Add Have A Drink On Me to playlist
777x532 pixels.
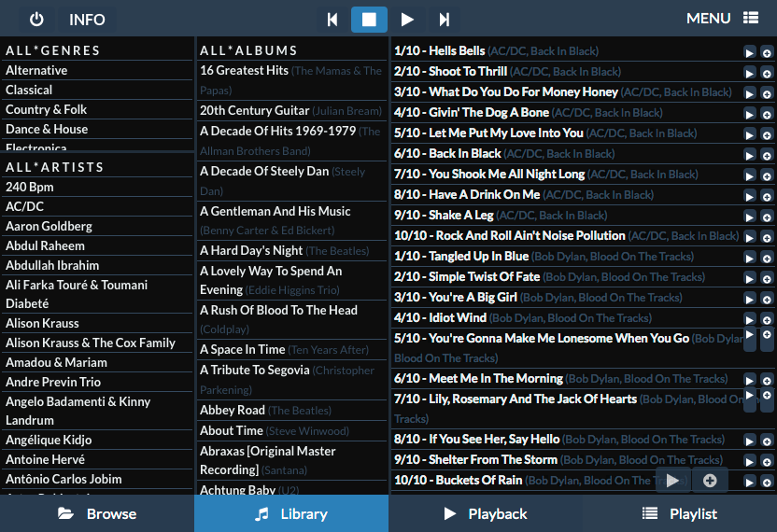767,197
